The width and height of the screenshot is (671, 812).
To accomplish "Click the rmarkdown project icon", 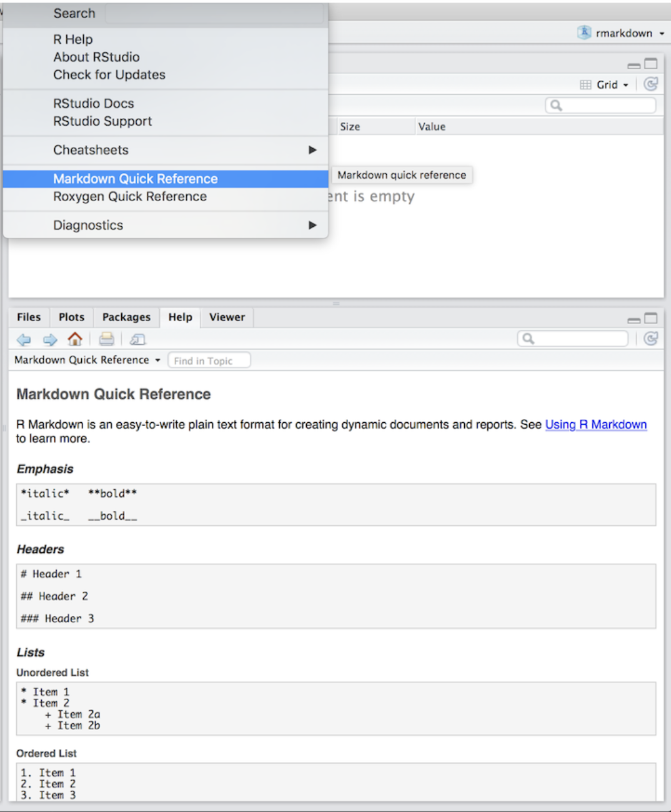I will (584, 33).
